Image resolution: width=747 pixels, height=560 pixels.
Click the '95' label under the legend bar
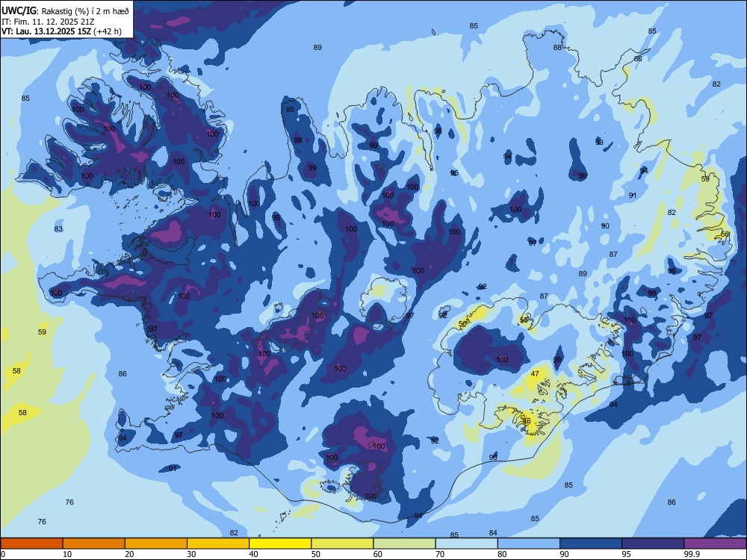(627, 554)
